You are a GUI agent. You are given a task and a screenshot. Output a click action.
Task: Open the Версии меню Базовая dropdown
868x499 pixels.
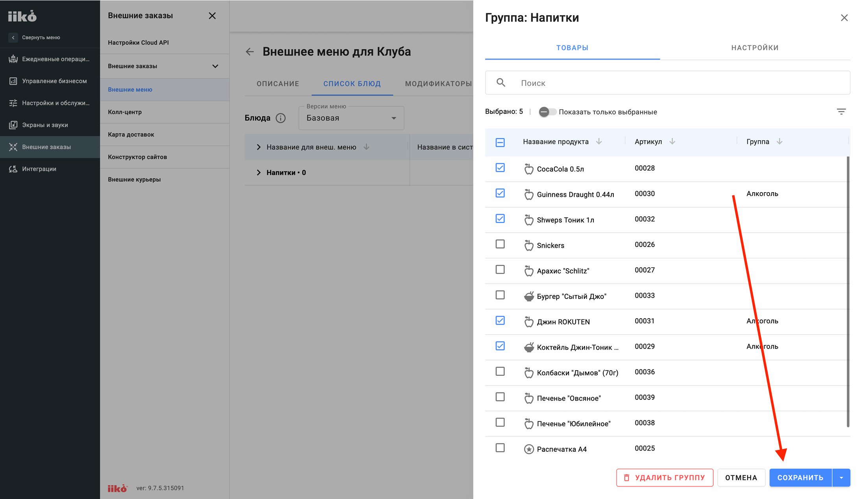[x=351, y=118]
